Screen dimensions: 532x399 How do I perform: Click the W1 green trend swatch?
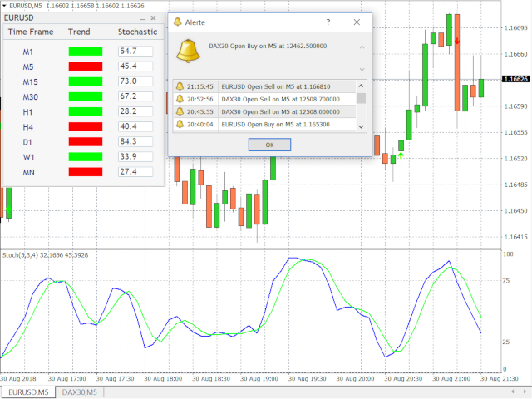(86, 157)
